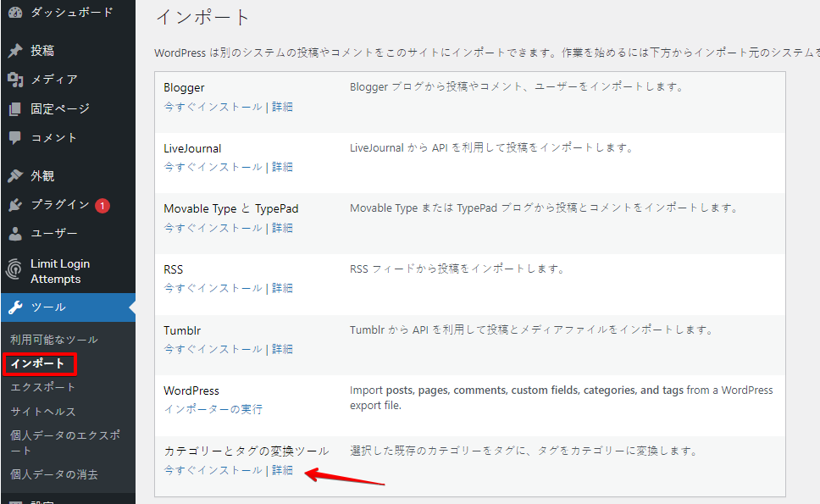Viewport: 820px width, 504px height.
Task: View details for Tumblr importer
Action: pos(282,349)
